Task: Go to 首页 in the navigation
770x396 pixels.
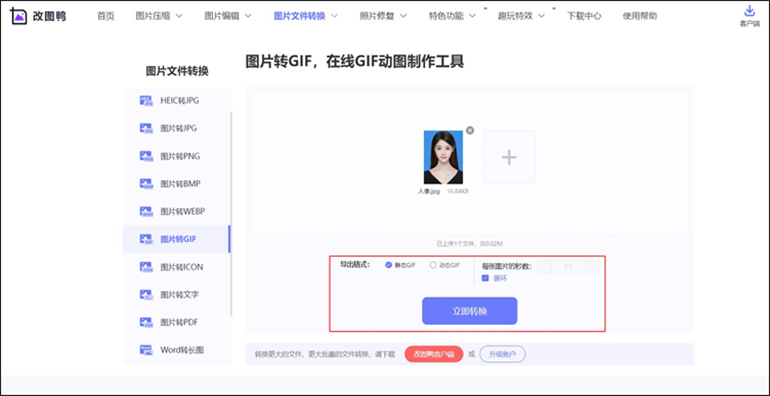Action: [106, 16]
